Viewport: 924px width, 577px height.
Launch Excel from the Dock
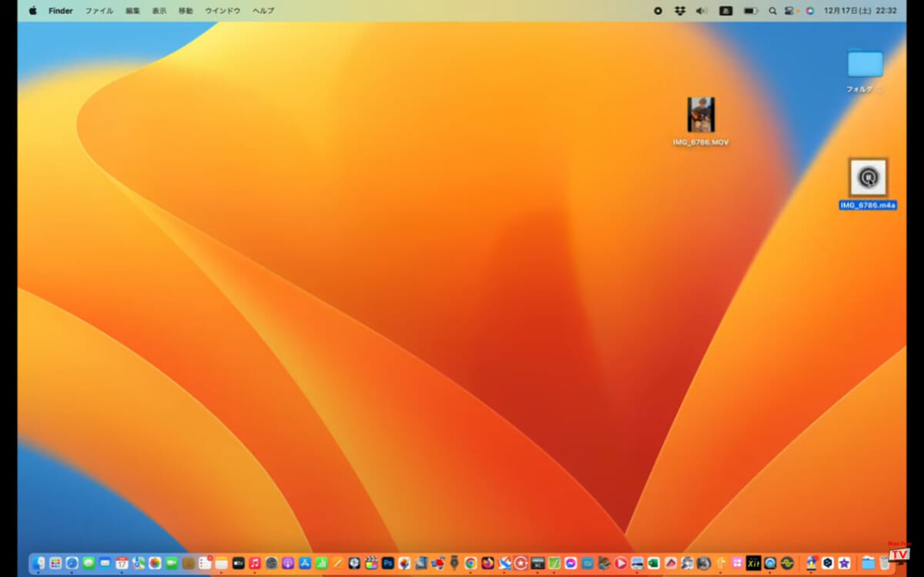(x=654, y=563)
